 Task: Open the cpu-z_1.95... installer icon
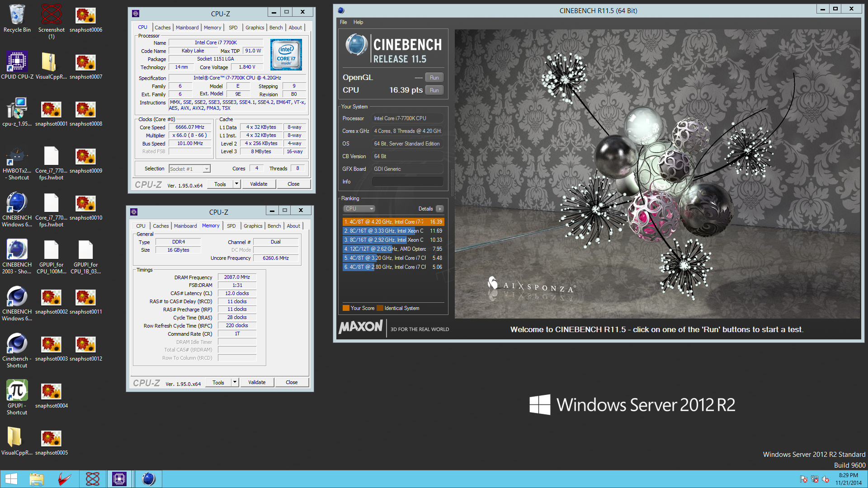point(17,113)
